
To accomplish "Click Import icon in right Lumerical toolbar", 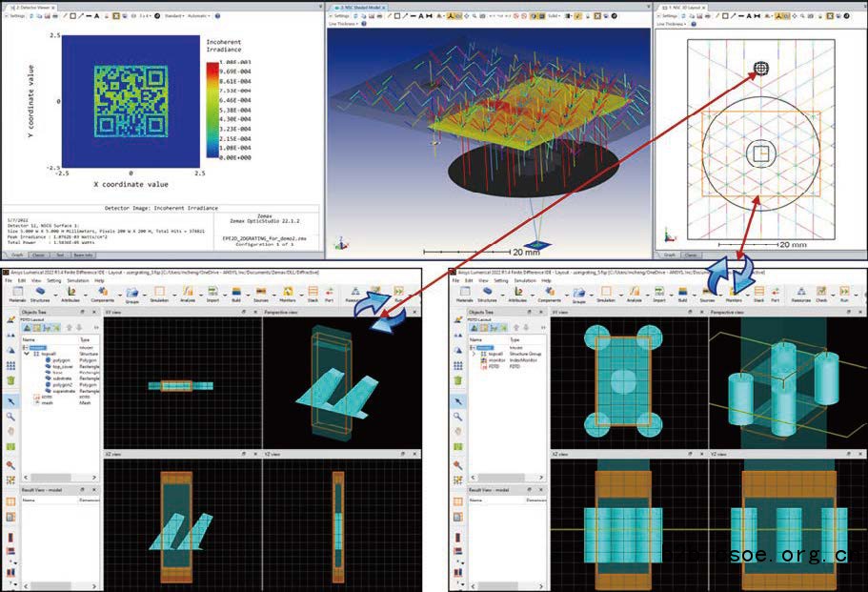I will coord(660,294).
